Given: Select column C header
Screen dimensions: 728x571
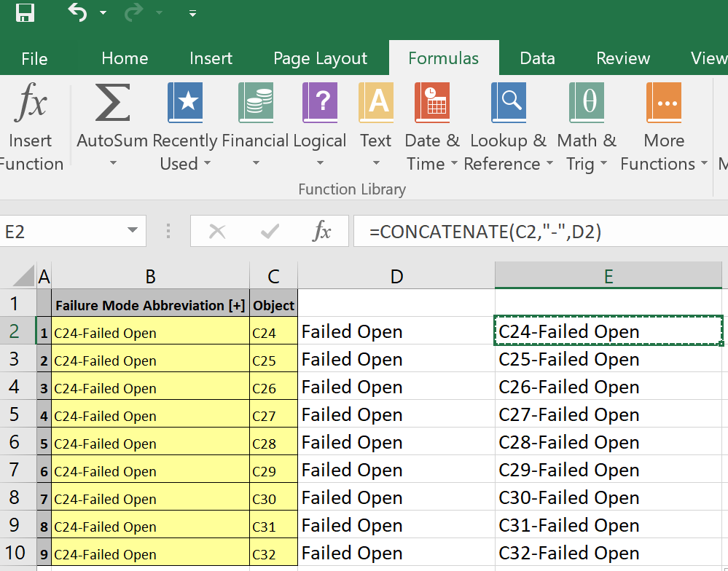Looking at the screenshot, I should coord(273,277).
